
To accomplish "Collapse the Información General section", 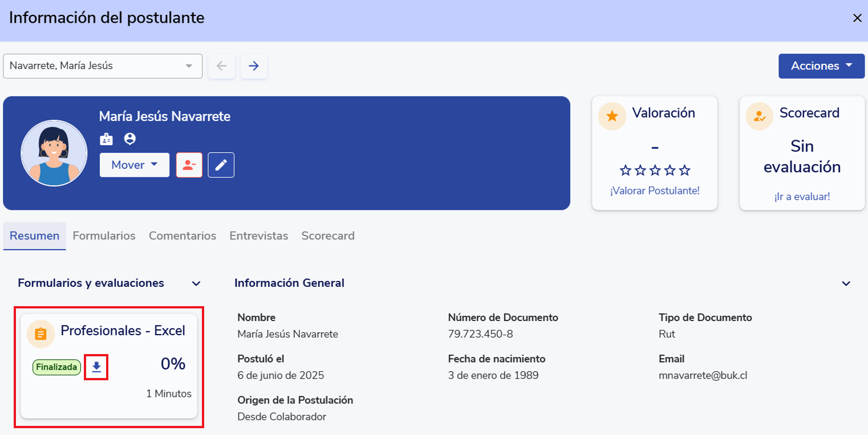I will (846, 283).
